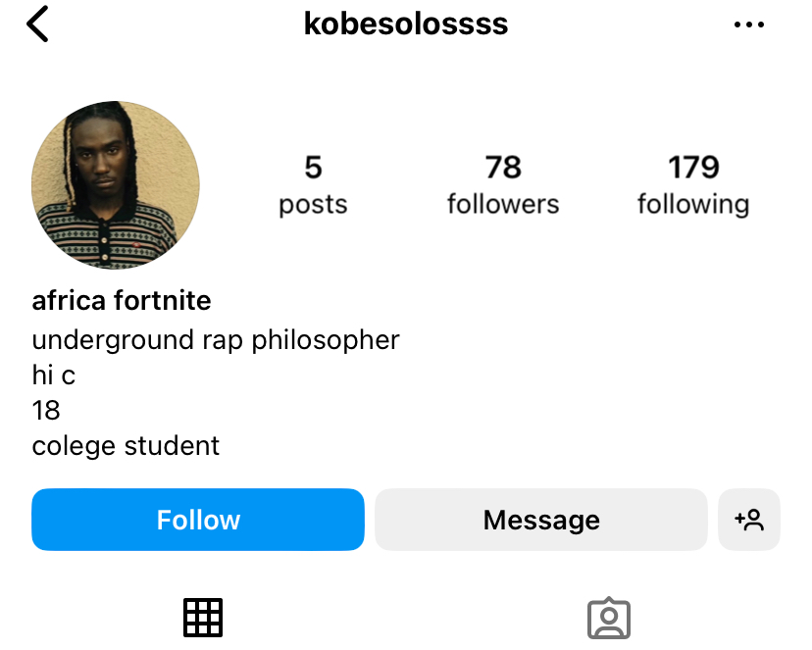The width and height of the screenshot is (812, 650).
Task: Click the 'underground rap philosopher' bio line
Action: pos(216,340)
